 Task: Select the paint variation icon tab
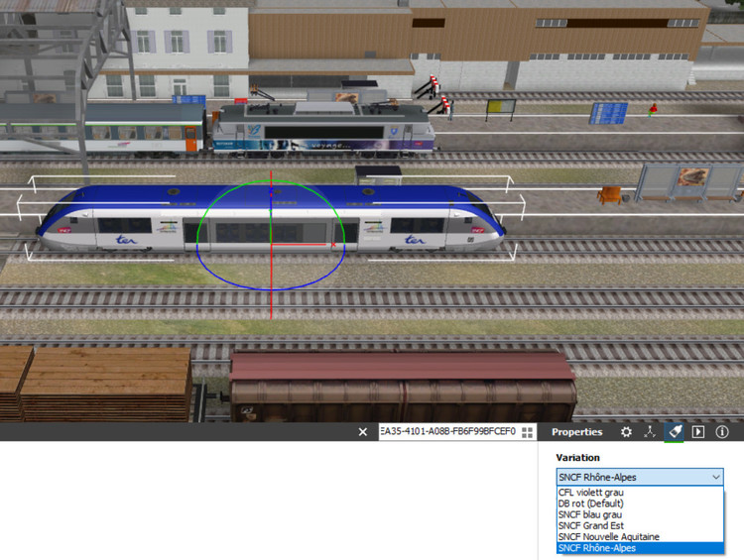674,432
